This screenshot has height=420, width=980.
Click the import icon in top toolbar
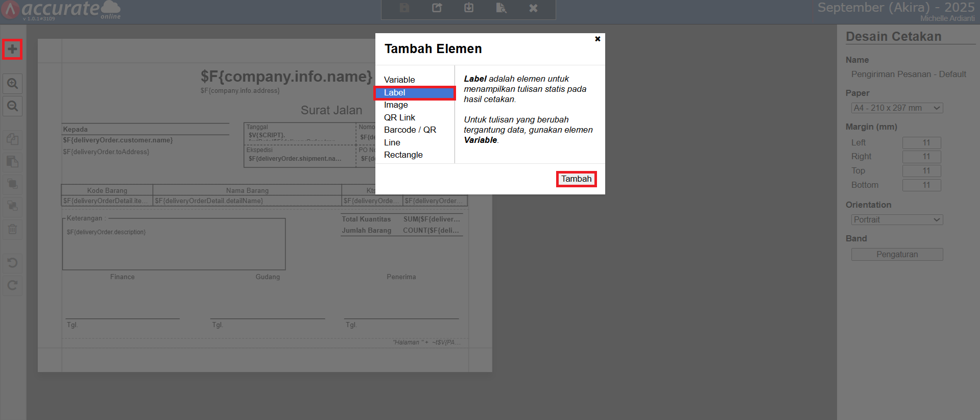(x=469, y=8)
